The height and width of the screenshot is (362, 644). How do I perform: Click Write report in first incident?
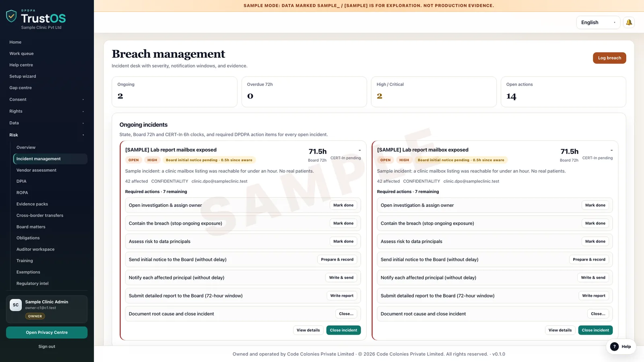[342, 296]
